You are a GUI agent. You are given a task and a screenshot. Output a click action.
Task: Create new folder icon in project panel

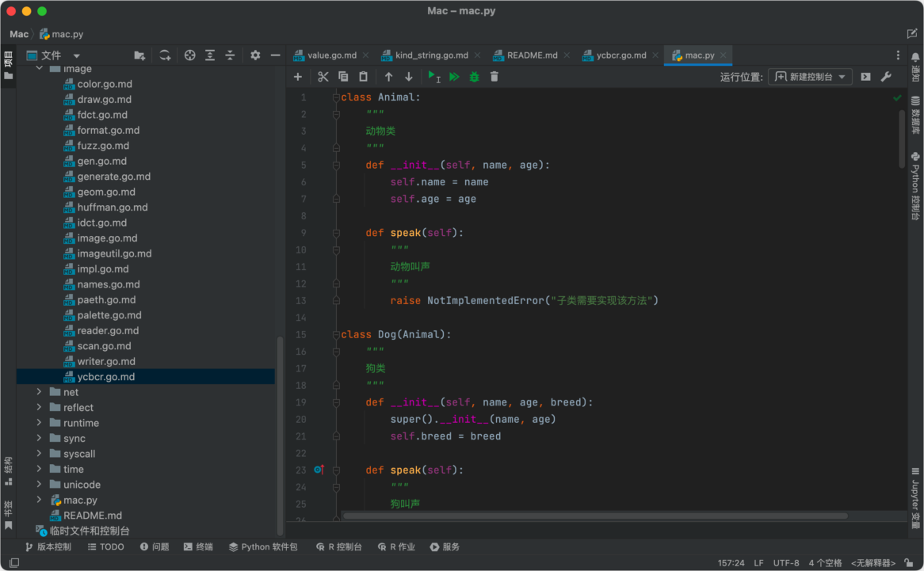[x=139, y=55]
